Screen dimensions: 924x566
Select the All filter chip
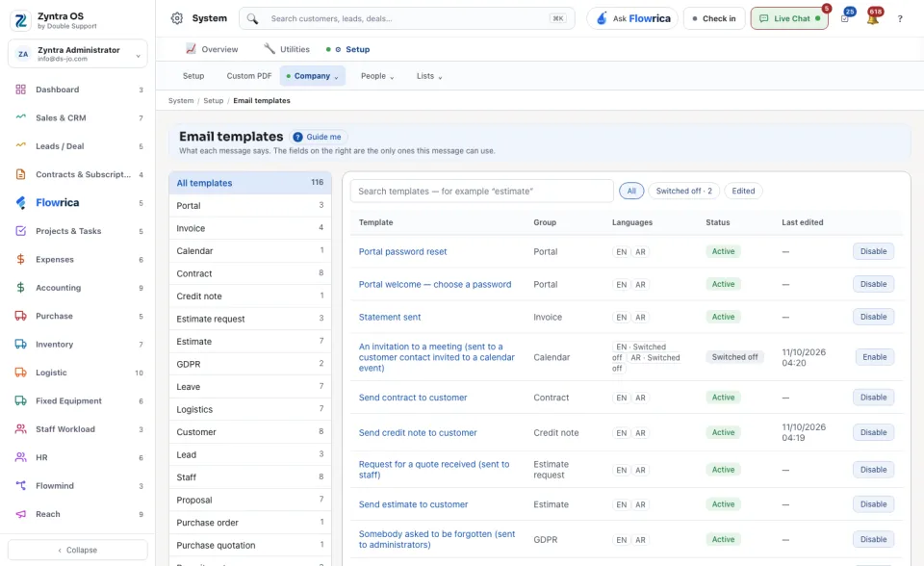coord(631,191)
